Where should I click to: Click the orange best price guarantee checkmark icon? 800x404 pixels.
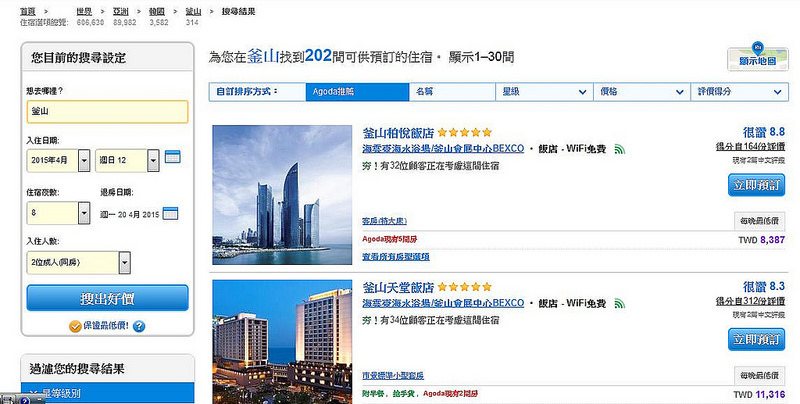pos(75,326)
